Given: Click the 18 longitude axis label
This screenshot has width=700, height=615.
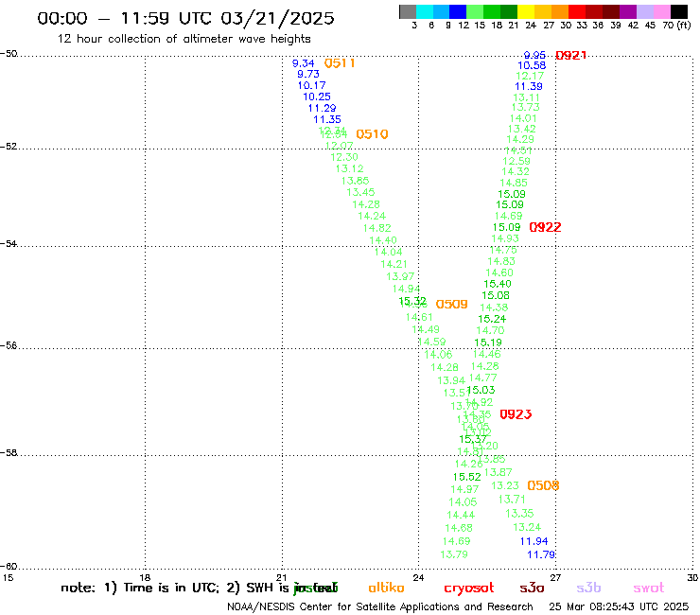Looking at the screenshot, I should pos(145,578).
